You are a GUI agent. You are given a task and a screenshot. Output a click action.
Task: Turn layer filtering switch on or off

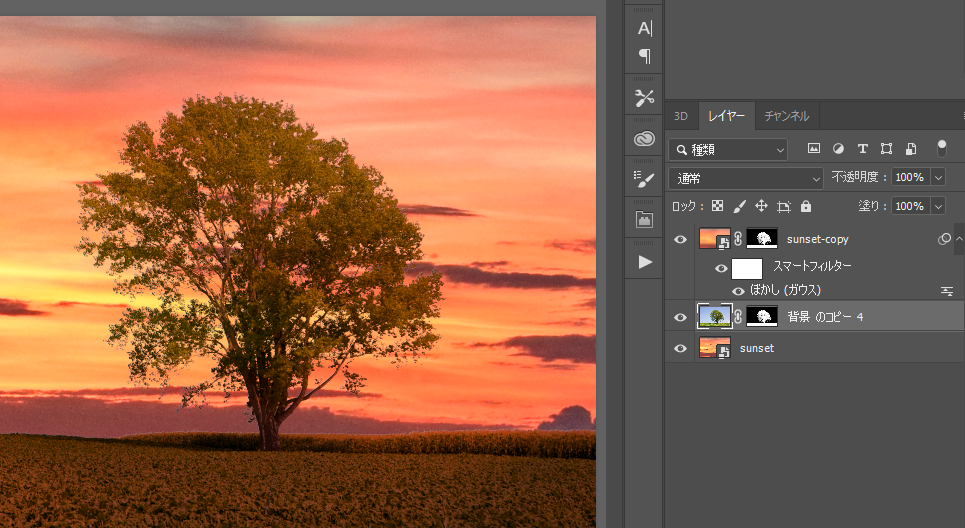[x=941, y=148]
